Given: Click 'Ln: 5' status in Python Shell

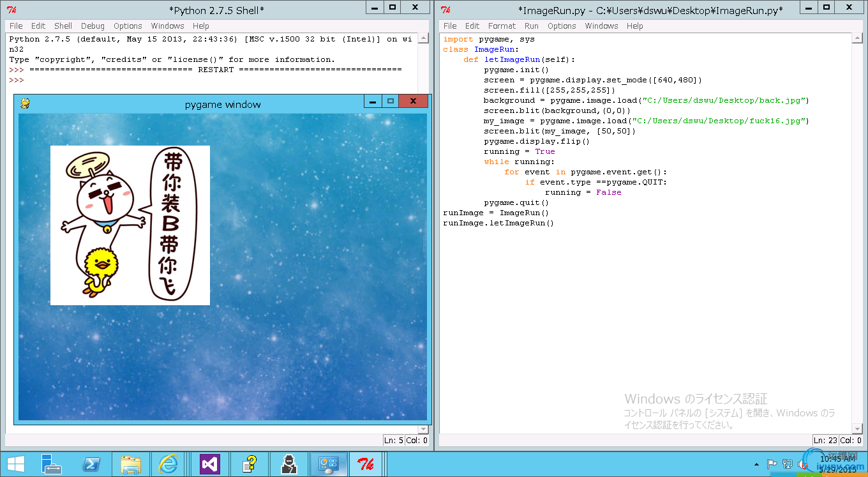Looking at the screenshot, I should coord(393,440).
